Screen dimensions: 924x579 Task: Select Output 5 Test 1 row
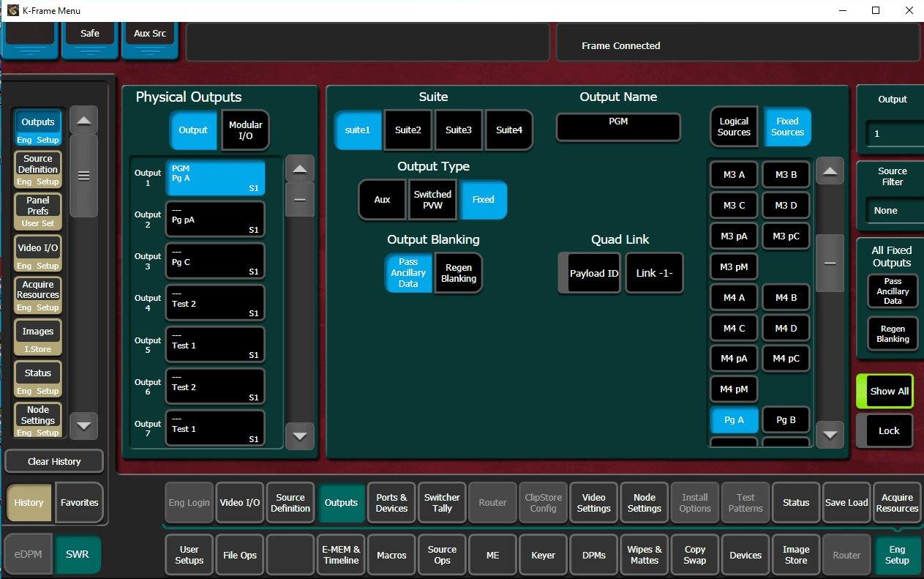215,345
